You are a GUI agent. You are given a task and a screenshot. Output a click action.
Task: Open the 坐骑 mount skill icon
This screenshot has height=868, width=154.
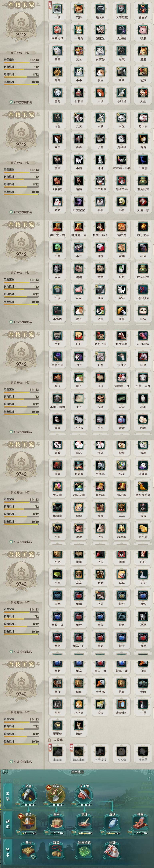pyautogui.click(x=112, y=851)
